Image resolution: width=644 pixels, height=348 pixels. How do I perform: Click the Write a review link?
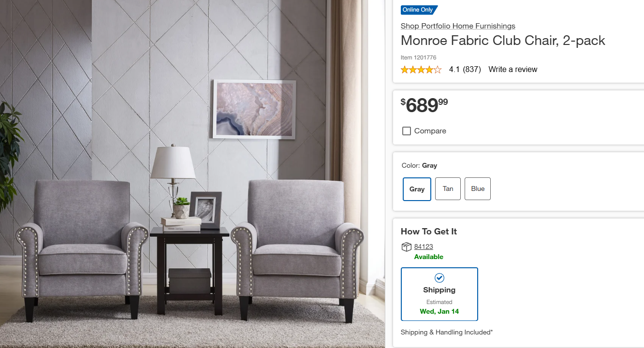tap(512, 70)
